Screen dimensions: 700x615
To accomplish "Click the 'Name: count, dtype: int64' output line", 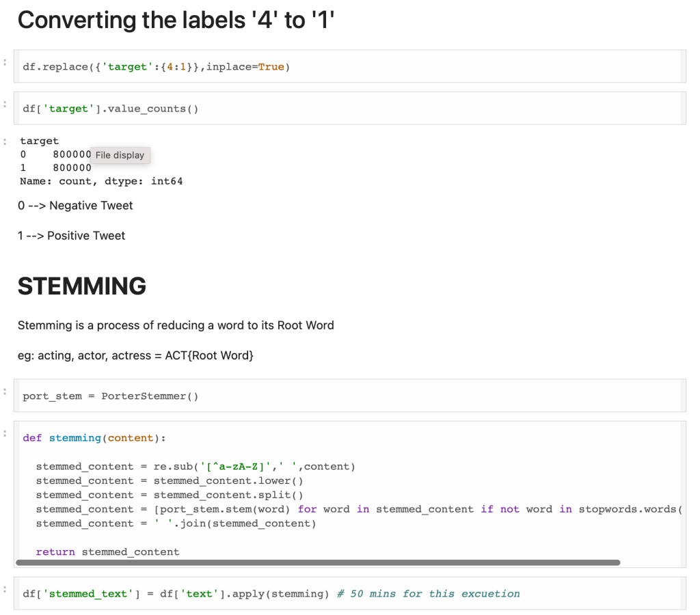I will [101, 181].
